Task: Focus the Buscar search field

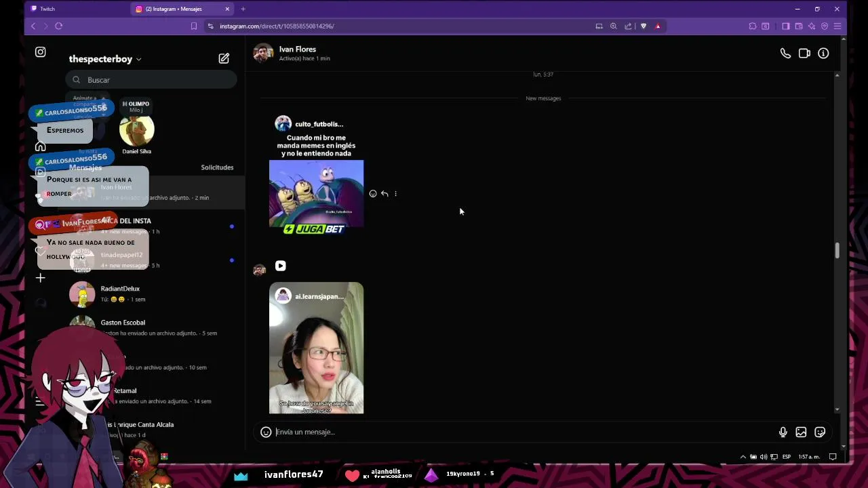Action: [151, 80]
